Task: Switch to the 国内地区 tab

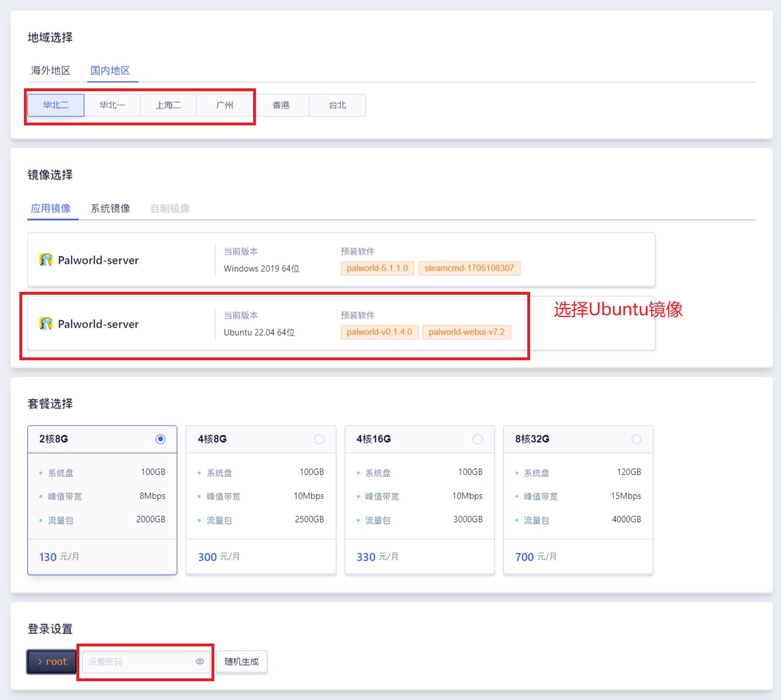Action: [x=111, y=71]
